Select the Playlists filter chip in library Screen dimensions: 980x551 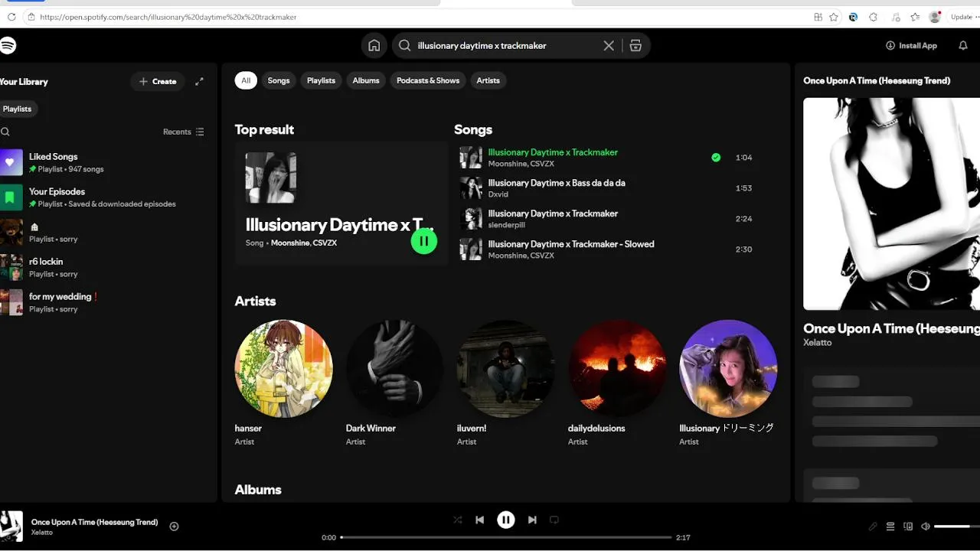pos(18,109)
